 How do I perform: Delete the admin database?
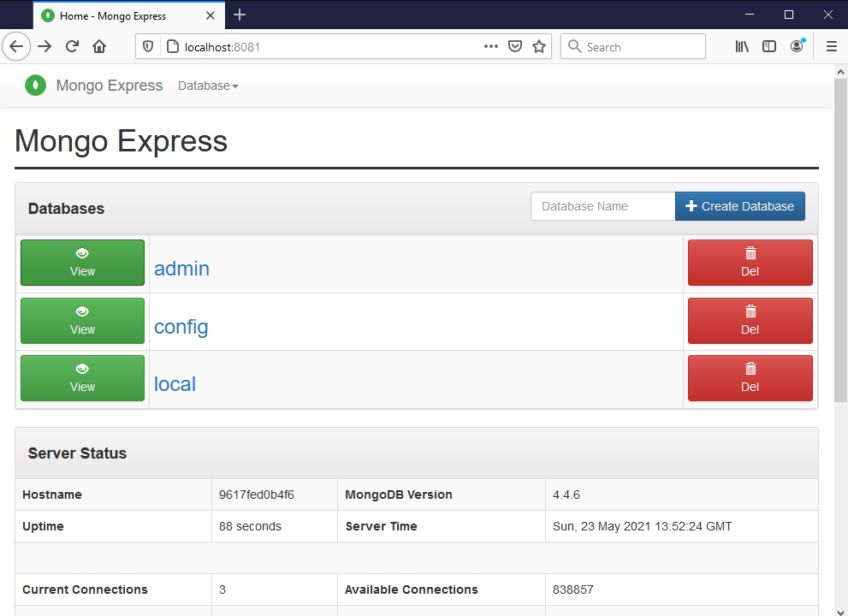[750, 263]
